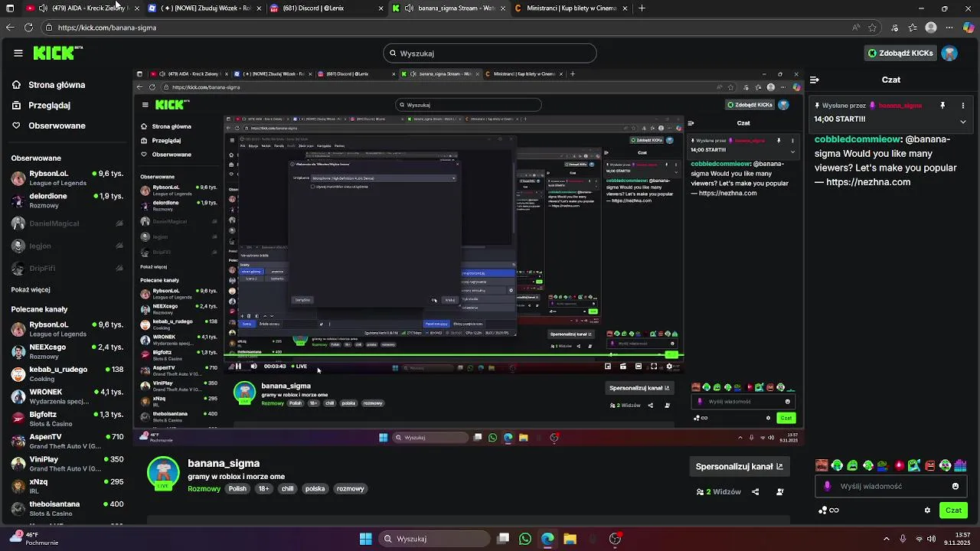Click banana_sigma main channel avatar
This screenshot has width=980, height=551.
pyautogui.click(x=163, y=473)
